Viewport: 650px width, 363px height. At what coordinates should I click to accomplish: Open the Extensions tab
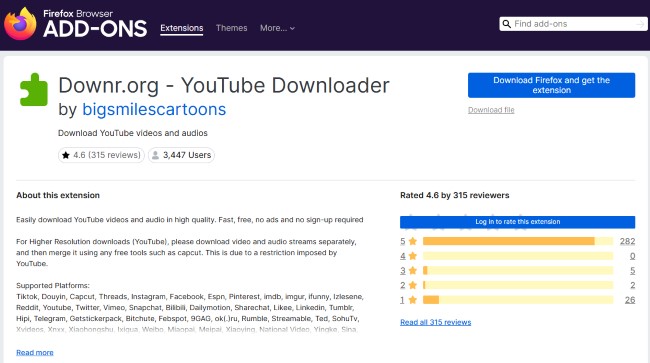point(182,28)
